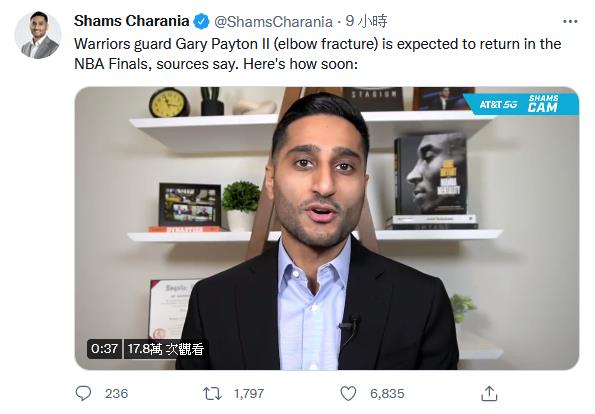Click the 6,835 likes count
595x414 pixels.
387,394
